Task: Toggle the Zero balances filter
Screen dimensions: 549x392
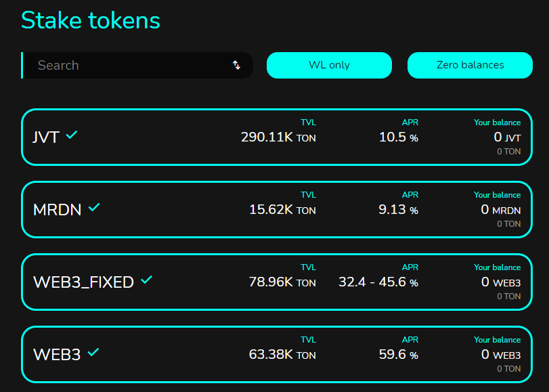Action: pos(470,65)
